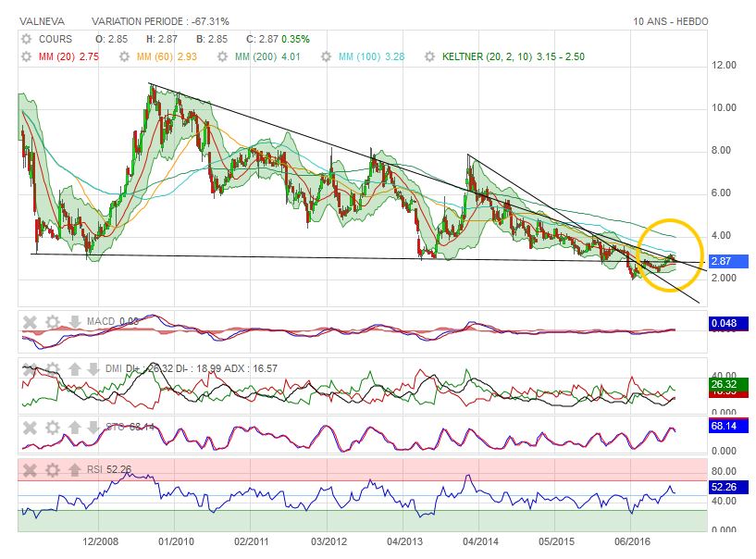
Task: Click the 10.00 price axis label
Action: click(725, 108)
